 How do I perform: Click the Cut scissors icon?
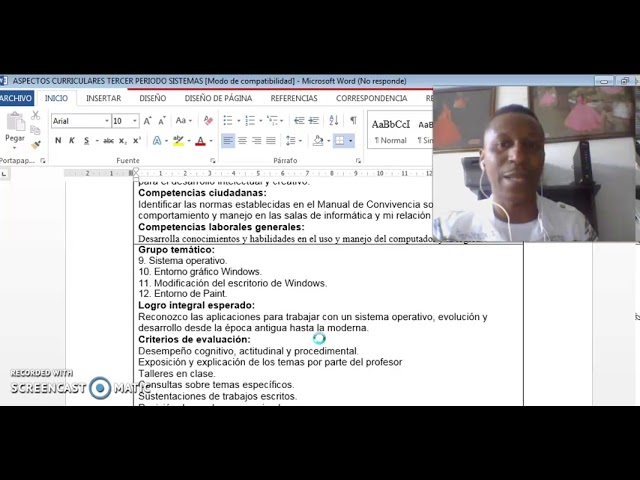point(36,116)
